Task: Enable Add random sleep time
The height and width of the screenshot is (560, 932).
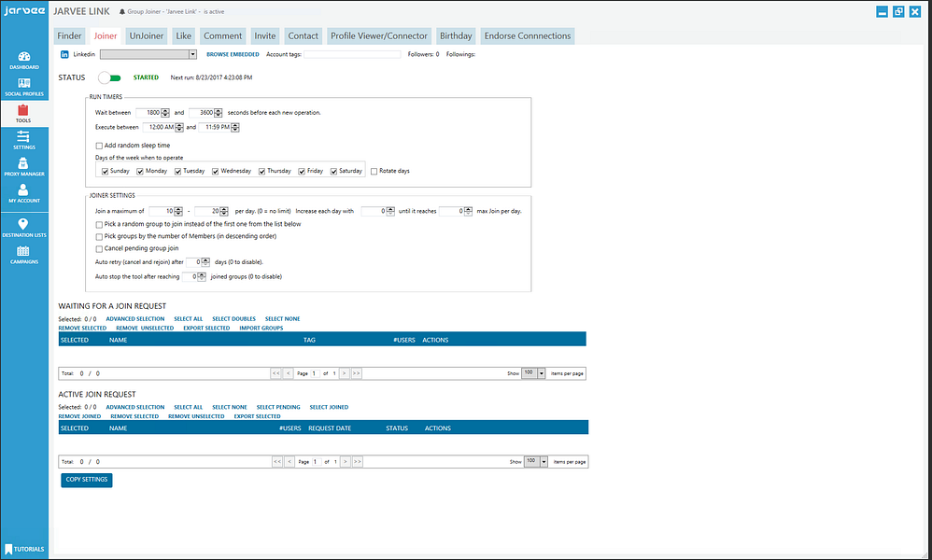Action: pos(99,146)
